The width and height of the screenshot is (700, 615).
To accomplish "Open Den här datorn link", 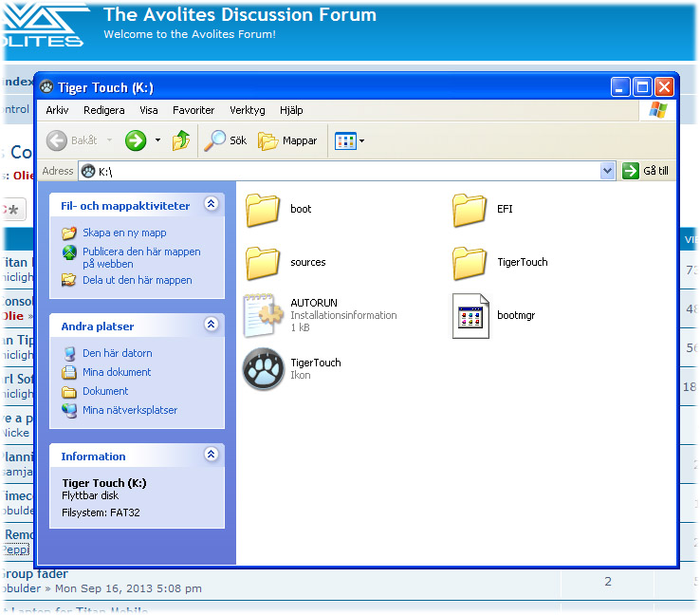I will pyautogui.click(x=118, y=353).
